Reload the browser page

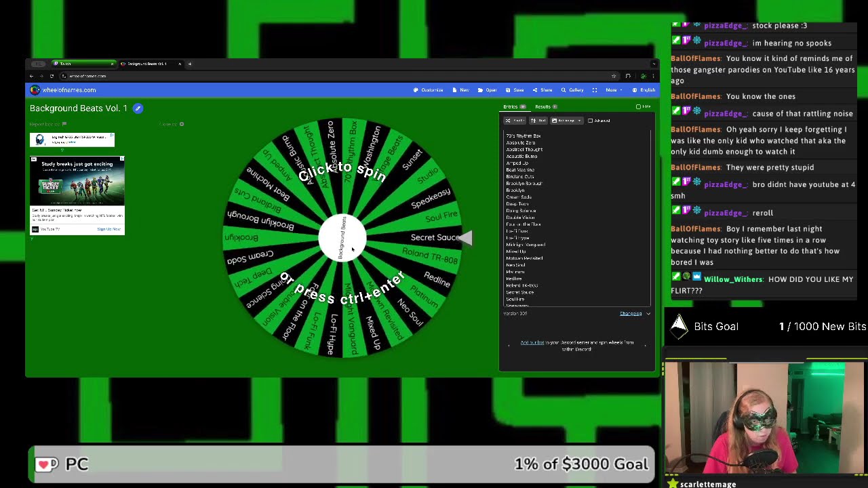[52, 76]
